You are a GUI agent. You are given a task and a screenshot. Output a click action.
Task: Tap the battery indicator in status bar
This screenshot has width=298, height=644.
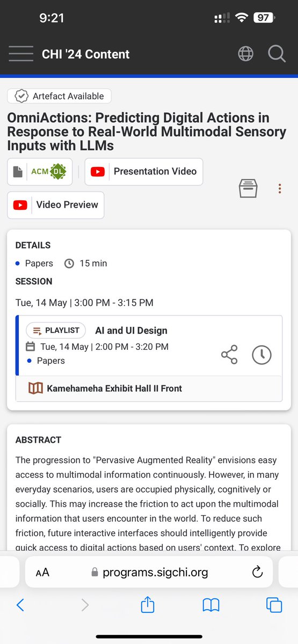265,18
